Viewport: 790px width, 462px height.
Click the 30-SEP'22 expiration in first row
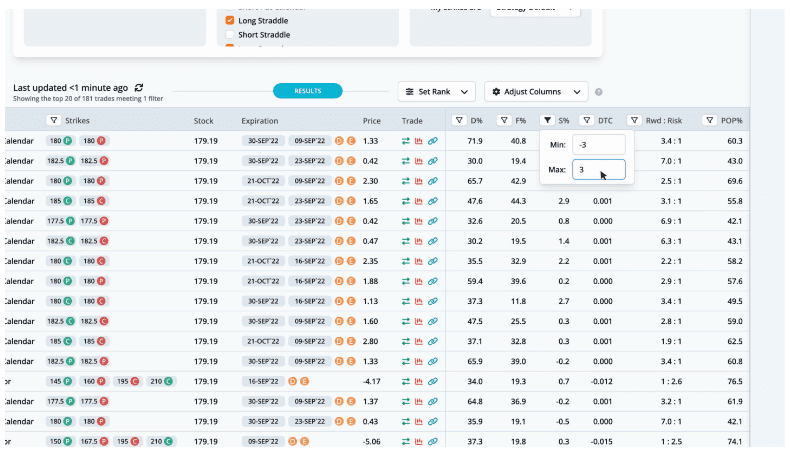pos(263,141)
